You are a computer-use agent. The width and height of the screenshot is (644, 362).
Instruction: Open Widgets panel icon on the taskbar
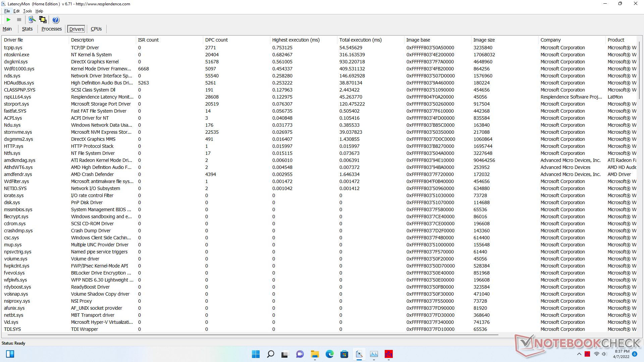tap(10, 354)
